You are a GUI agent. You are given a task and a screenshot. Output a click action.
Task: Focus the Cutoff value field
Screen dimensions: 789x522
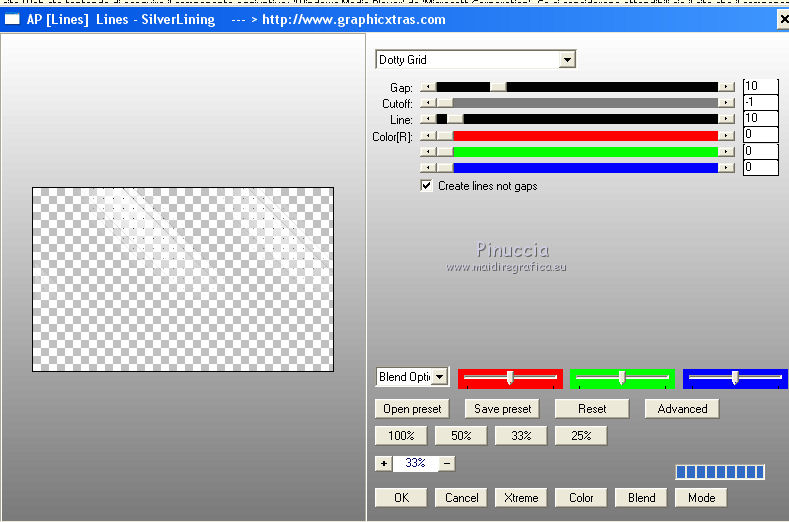761,102
